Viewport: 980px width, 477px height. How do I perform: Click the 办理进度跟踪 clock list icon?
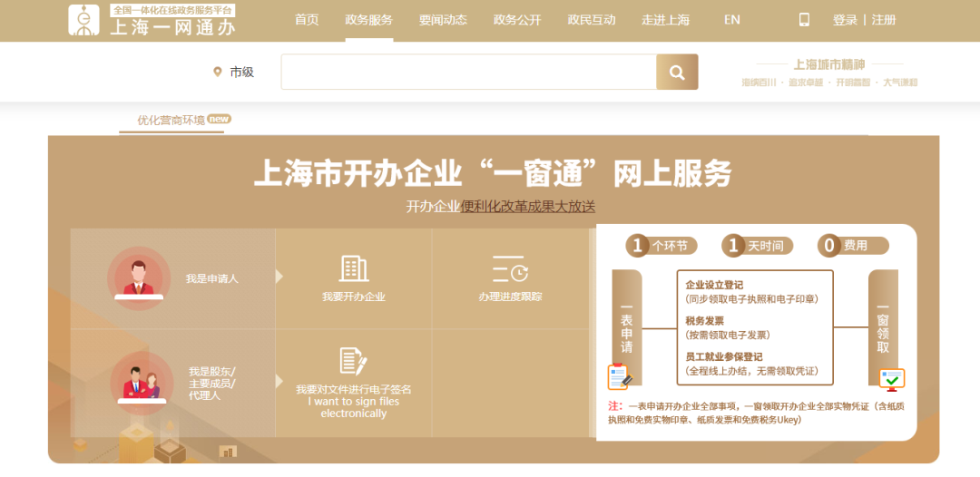point(510,269)
